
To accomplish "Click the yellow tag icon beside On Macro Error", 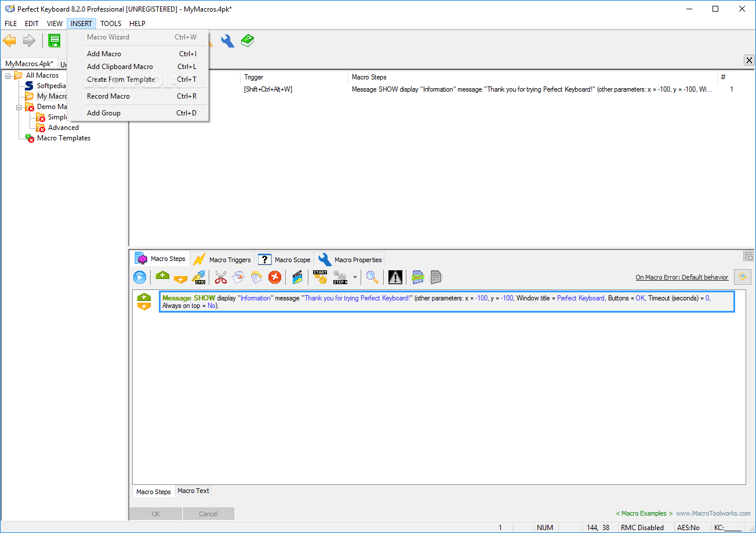I will pos(742,277).
